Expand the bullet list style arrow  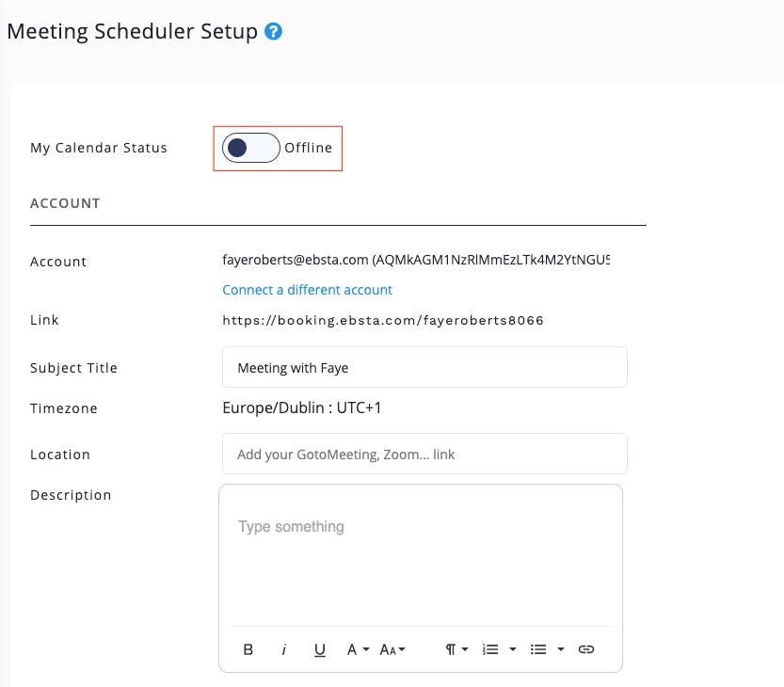[561, 649]
